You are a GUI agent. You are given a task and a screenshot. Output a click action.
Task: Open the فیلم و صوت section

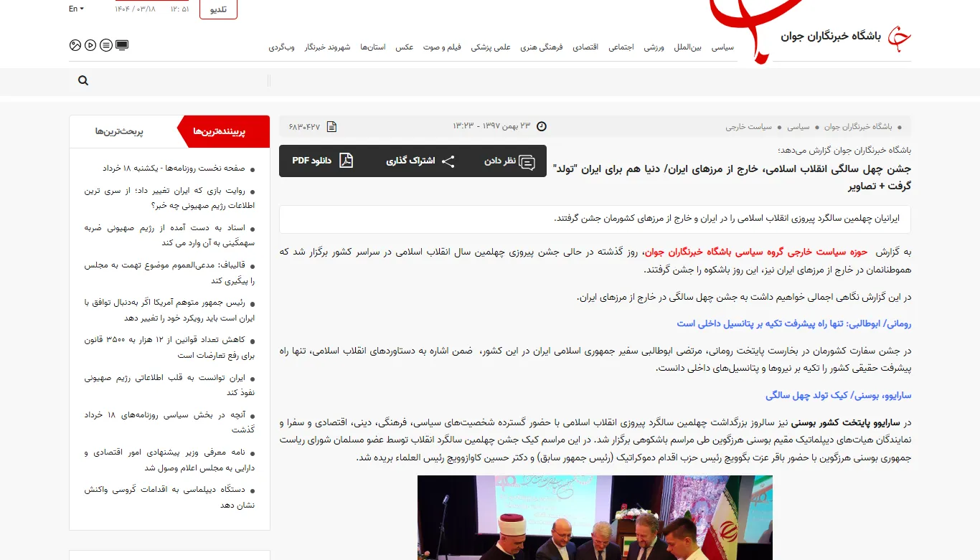pos(442,47)
